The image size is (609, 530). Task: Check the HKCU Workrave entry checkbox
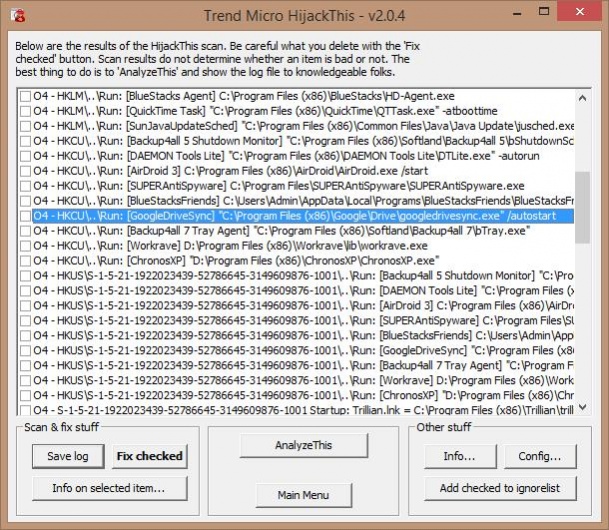pyautogui.click(x=26, y=246)
